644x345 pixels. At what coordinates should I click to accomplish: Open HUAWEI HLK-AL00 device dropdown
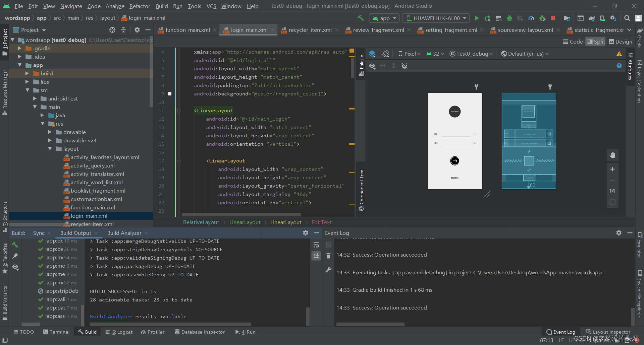(436, 18)
